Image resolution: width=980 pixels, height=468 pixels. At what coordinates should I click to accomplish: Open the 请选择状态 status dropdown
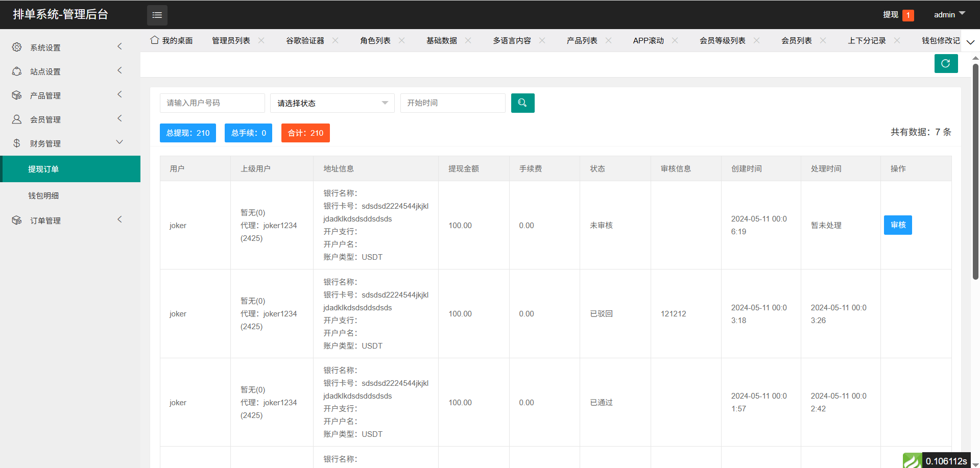pos(332,103)
